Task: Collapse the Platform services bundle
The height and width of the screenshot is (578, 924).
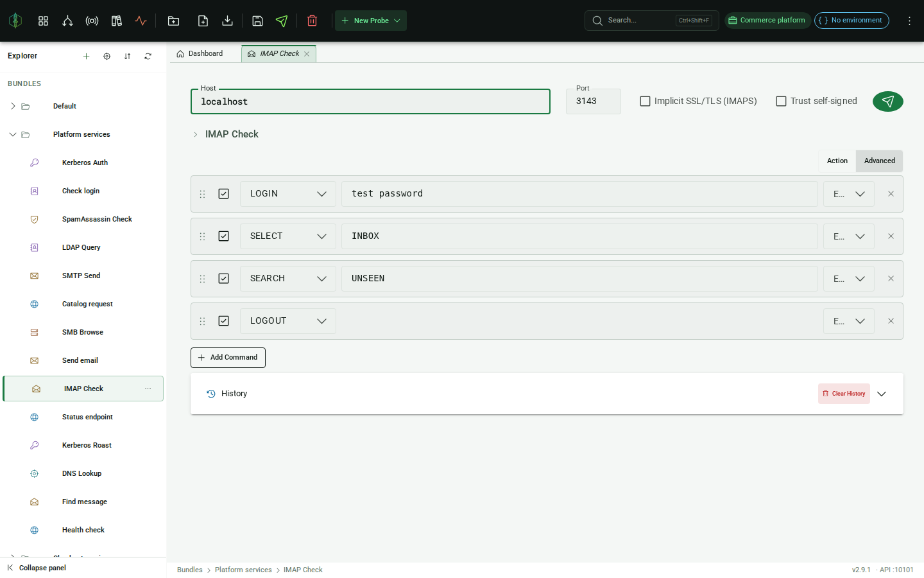Action: pos(13,134)
